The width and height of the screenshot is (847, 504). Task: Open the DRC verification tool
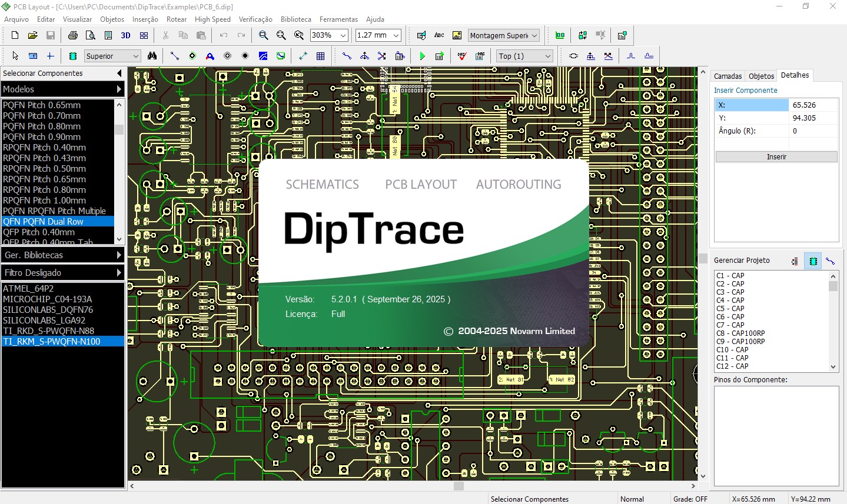[462, 56]
